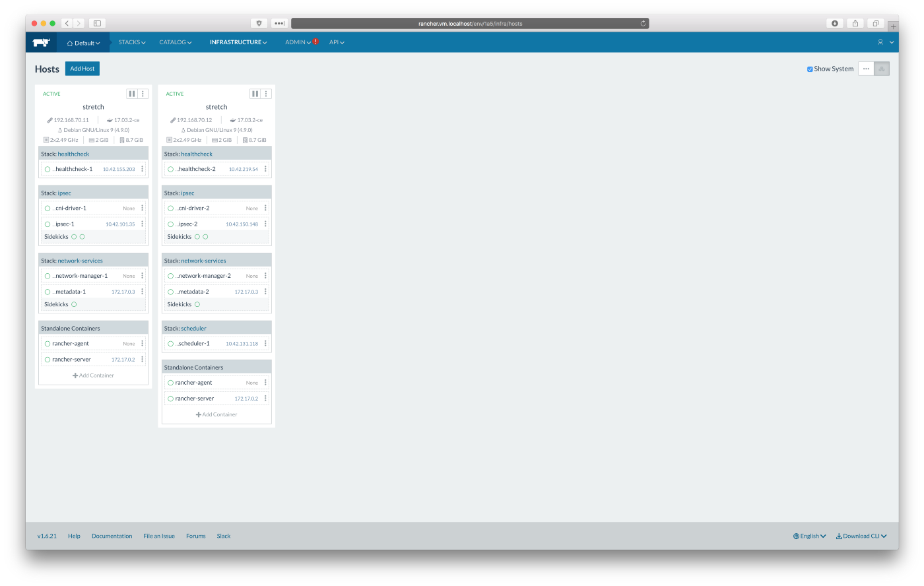Click IP address 10.42.155.203

pyautogui.click(x=119, y=170)
